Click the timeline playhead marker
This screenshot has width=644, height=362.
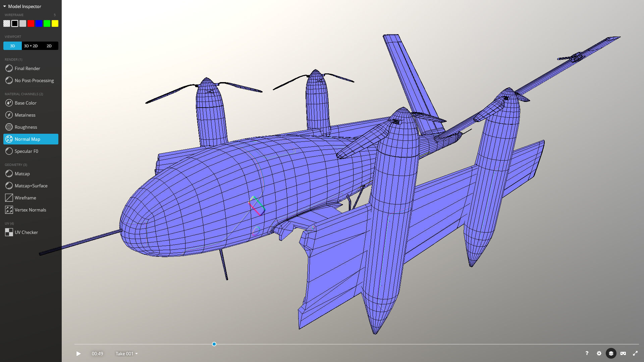click(x=214, y=344)
